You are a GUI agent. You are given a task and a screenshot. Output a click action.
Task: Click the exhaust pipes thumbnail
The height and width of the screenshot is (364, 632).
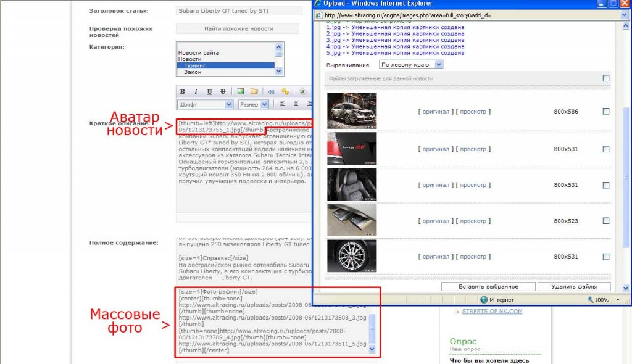352,220
